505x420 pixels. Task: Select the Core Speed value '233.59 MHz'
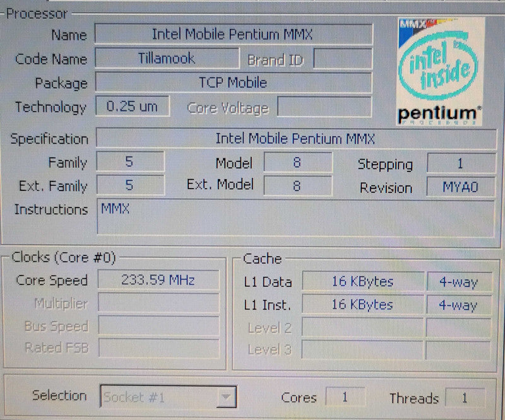[x=158, y=279]
